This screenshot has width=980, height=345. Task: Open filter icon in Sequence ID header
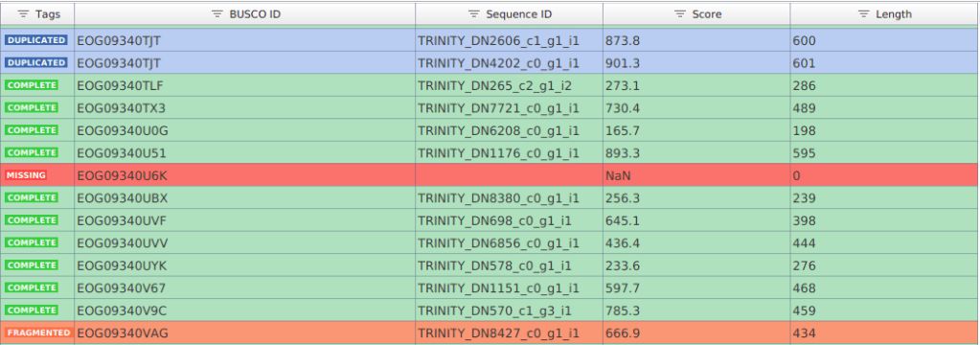474,13
